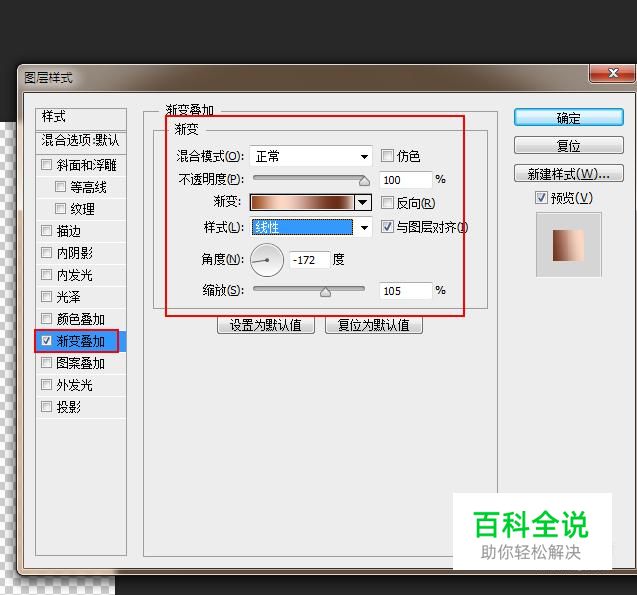Select the 图案叠加 style entry label
This screenshot has height=595, width=637.
pos(81,363)
